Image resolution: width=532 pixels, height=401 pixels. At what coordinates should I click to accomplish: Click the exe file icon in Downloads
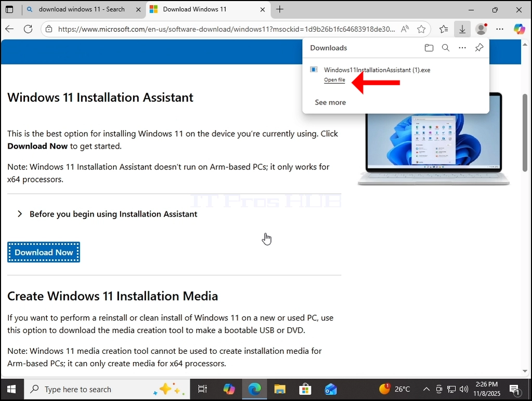pos(314,70)
